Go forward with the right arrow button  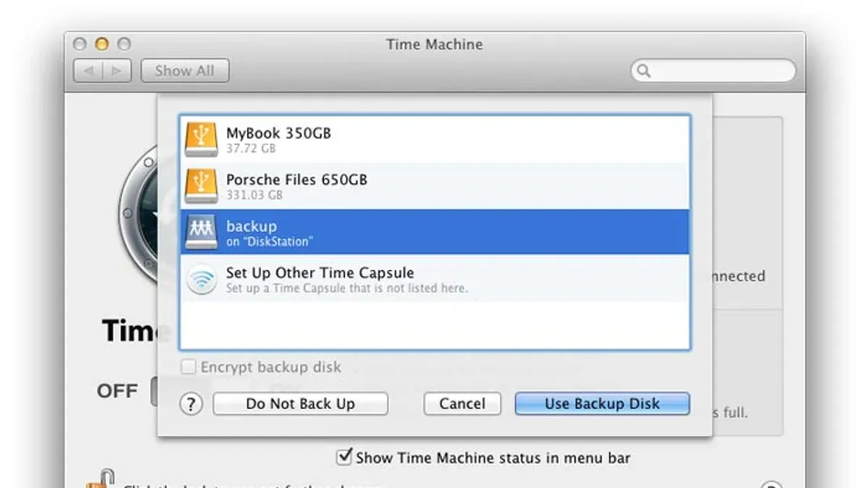[x=116, y=71]
